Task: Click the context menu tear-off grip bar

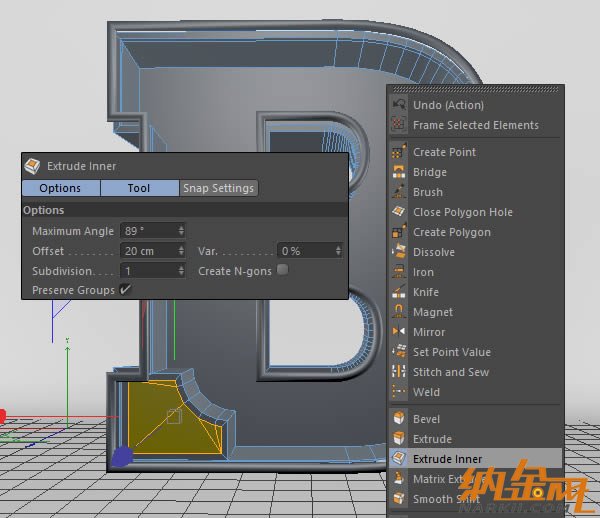Action: 476,90
